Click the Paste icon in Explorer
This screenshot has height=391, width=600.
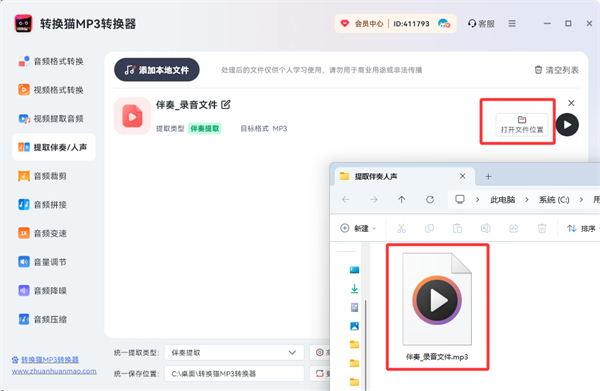457,228
